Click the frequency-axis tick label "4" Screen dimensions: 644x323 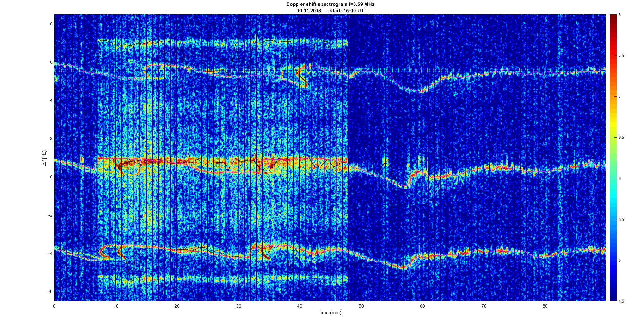51,100
